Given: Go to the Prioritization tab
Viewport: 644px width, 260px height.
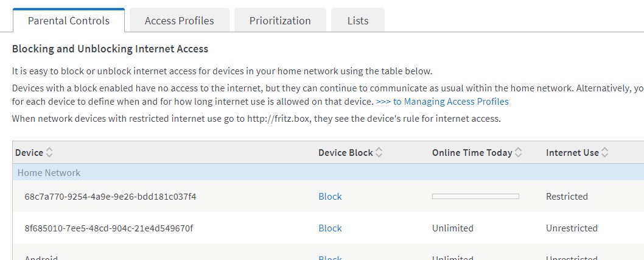Looking at the screenshot, I should [280, 21].
